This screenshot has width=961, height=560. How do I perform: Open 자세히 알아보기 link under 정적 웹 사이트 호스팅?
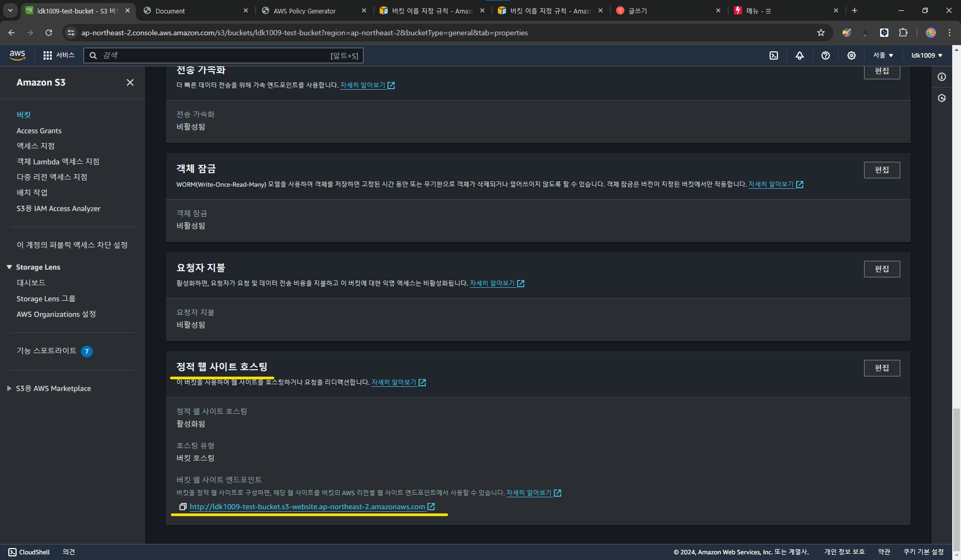(x=398, y=382)
